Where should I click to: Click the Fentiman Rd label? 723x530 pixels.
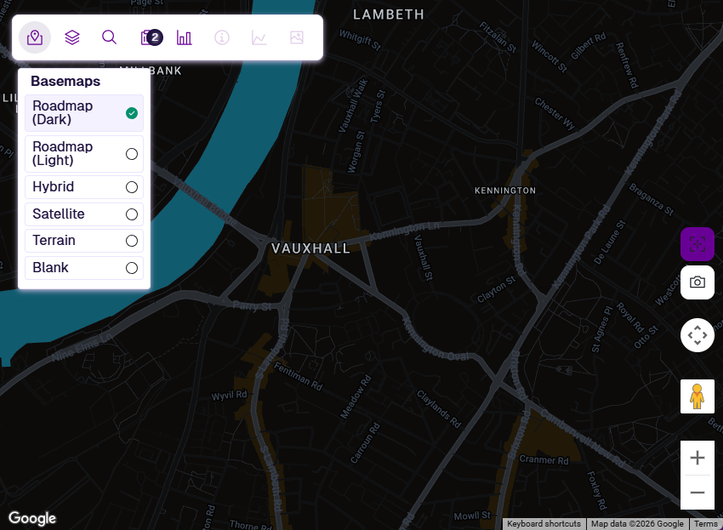click(x=298, y=376)
